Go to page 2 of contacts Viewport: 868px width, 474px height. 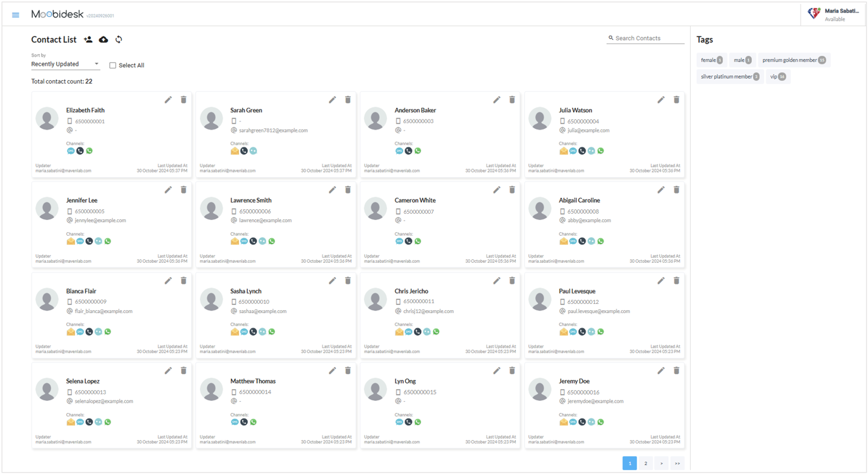[645, 463]
